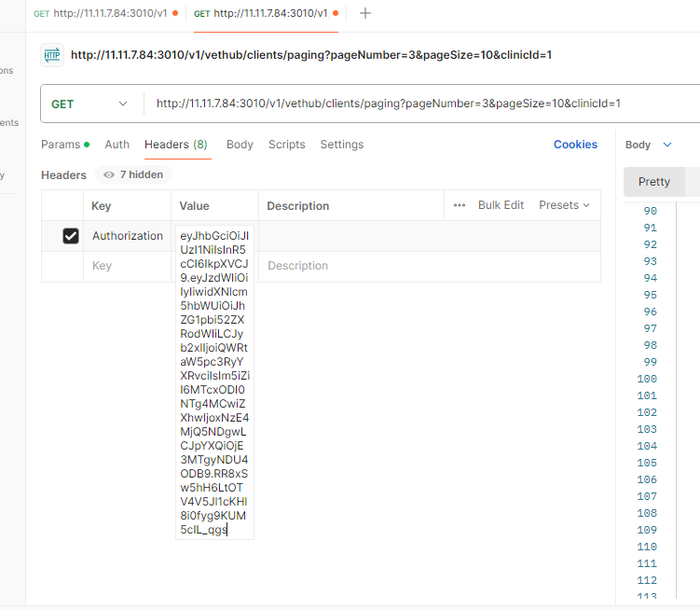Select the Pretty response view

click(x=654, y=182)
